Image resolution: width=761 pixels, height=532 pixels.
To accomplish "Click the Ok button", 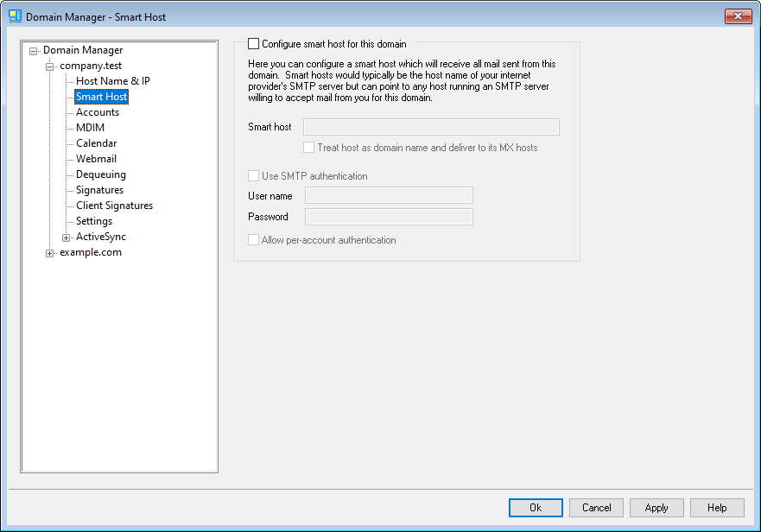I will (x=536, y=508).
